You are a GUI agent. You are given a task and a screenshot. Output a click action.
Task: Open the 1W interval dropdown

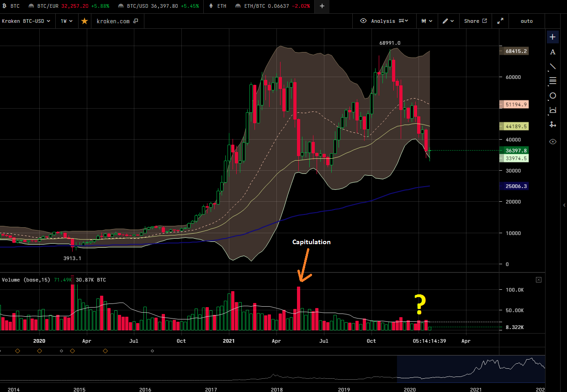click(x=67, y=21)
